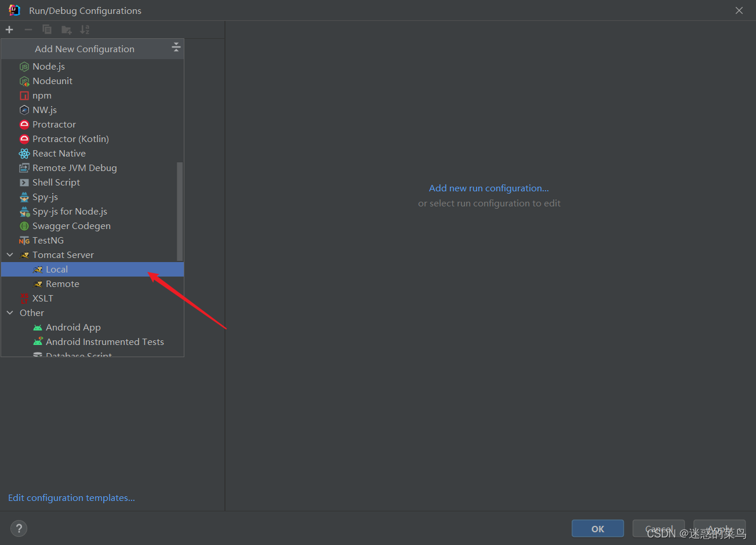Click the Spy-js agent icon
756x545 pixels.
click(24, 197)
